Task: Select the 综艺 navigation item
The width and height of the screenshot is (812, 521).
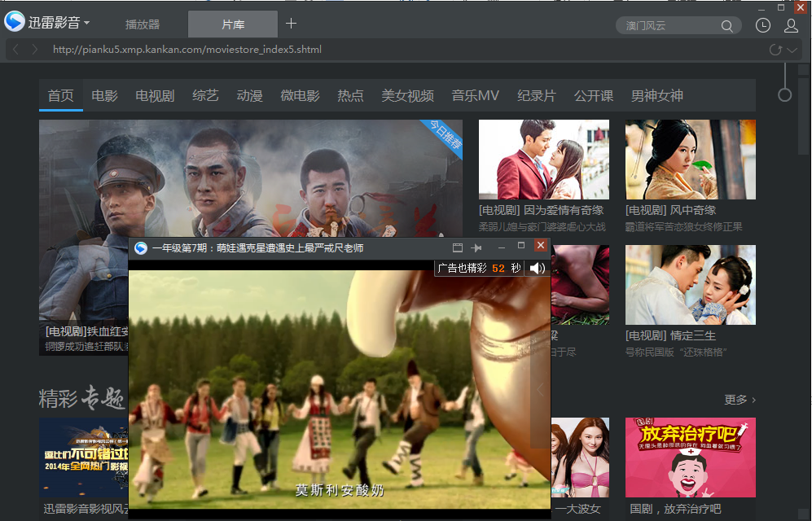Action: pos(205,96)
